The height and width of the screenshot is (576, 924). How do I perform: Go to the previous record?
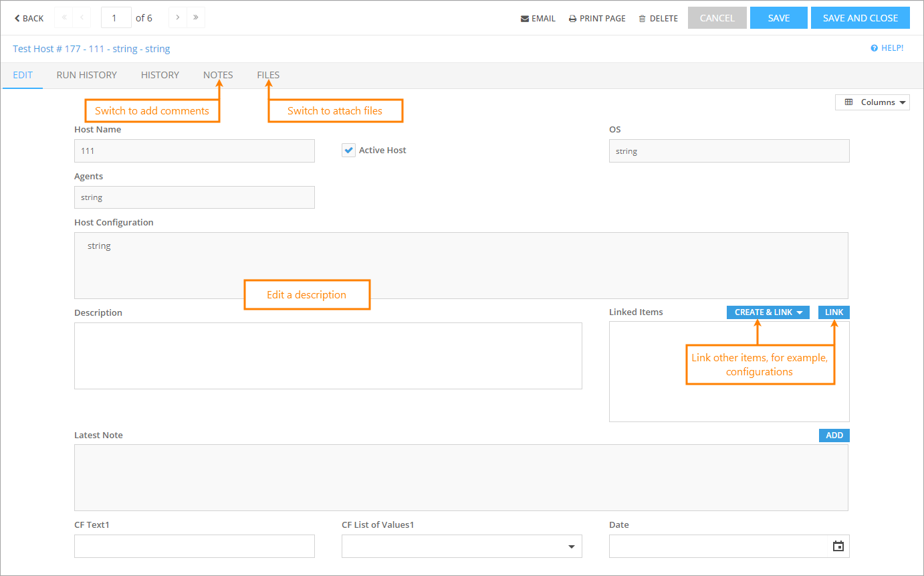(82, 18)
